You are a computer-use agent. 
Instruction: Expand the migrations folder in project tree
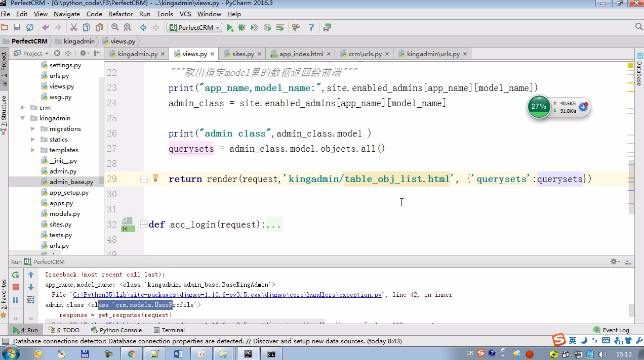(x=33, y=129)
